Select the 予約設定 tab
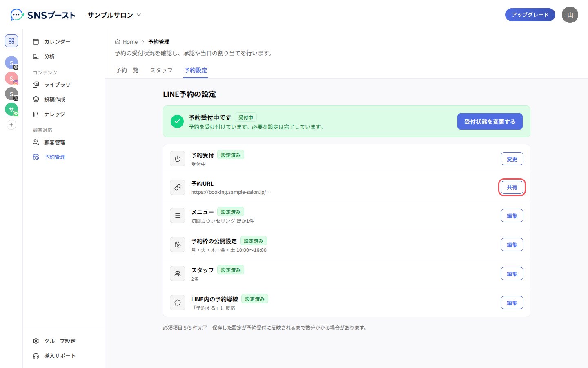 [x=196, y=70]
